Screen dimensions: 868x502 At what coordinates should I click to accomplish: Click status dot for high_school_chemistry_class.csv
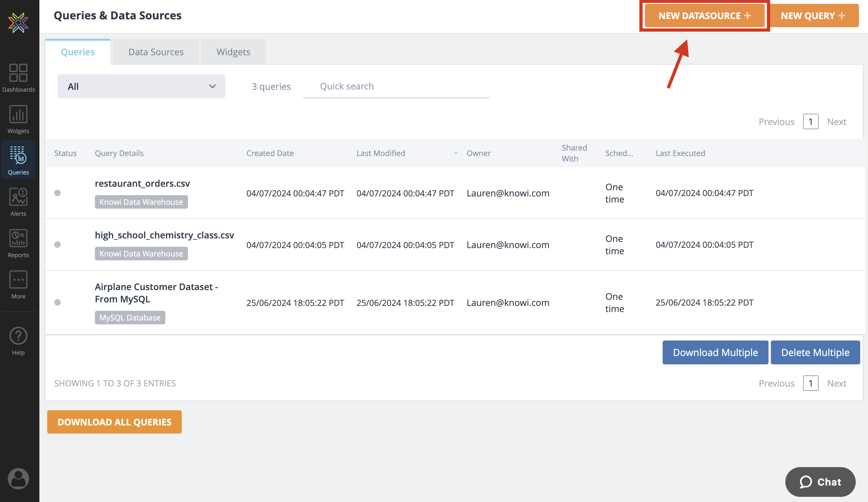(57, 245)
